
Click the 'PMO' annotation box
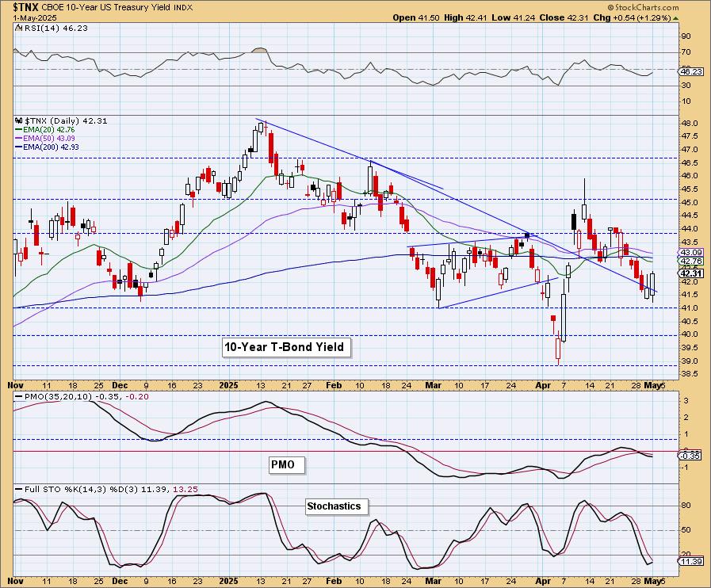pos(287,464)
